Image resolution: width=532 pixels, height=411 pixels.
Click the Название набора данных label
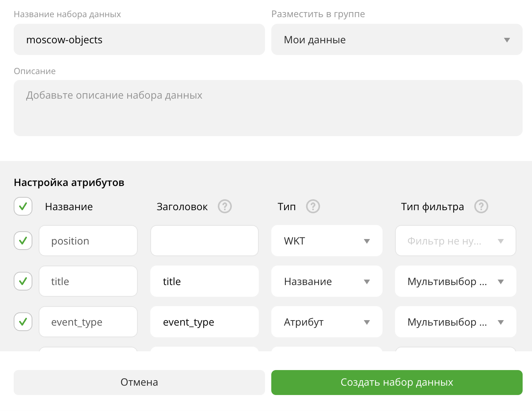[68, 14]
